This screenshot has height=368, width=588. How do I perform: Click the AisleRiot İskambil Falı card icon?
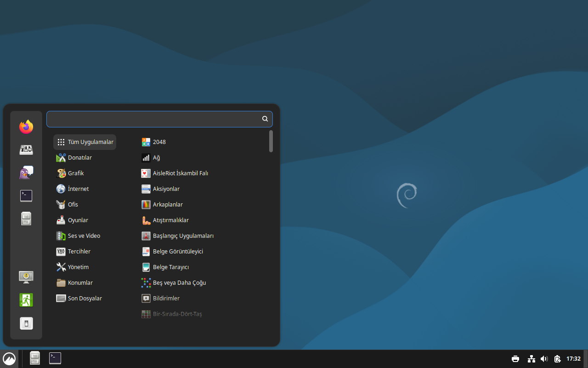pyautogui.click(x=146, y=173)
